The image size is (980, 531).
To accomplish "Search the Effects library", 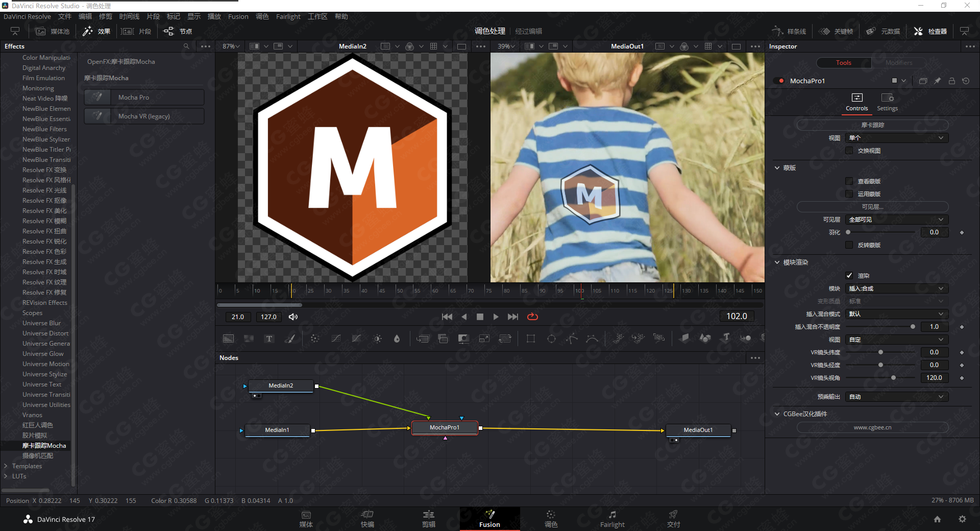I will (186, 46).
